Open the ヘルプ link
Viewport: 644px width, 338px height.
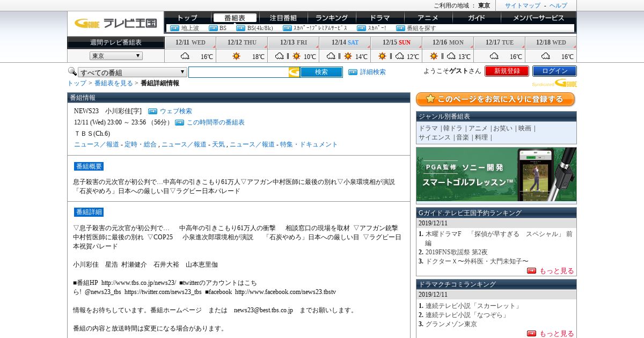(x=558, y=5)
